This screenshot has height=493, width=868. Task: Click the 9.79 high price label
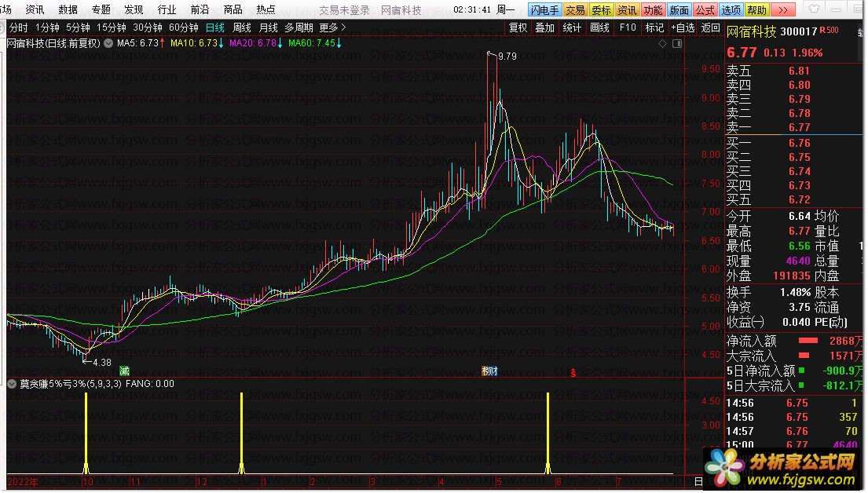507,56
